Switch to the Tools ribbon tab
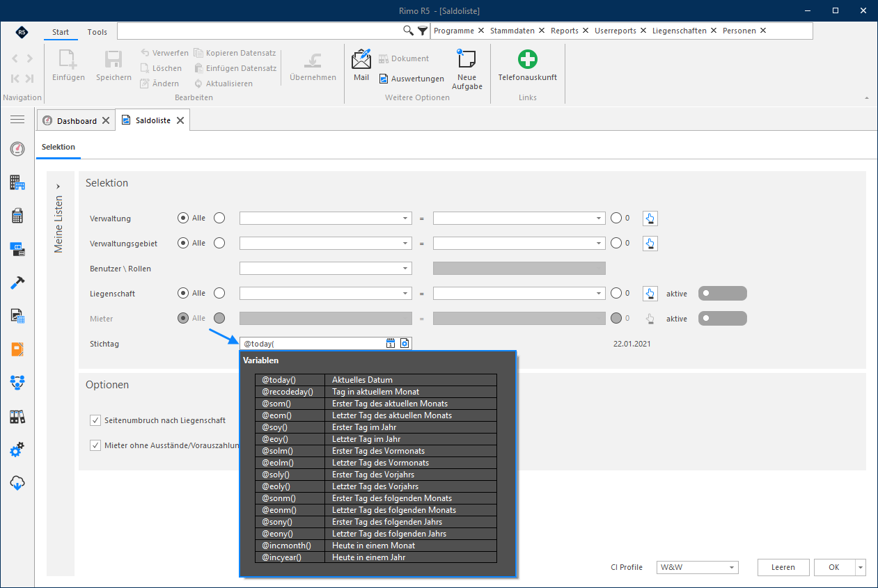Screen dimensions: 878x588 97,32
